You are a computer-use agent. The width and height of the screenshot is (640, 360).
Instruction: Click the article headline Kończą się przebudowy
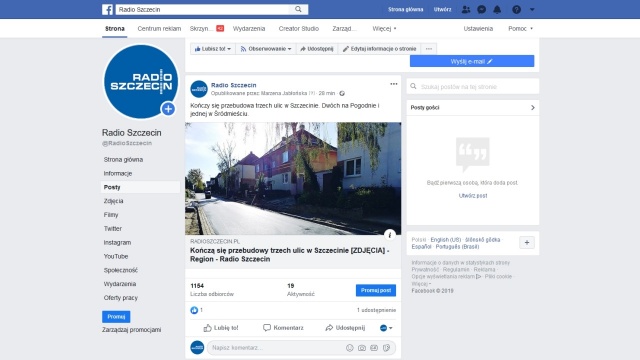pyautogui.click(x=289, y=255)
